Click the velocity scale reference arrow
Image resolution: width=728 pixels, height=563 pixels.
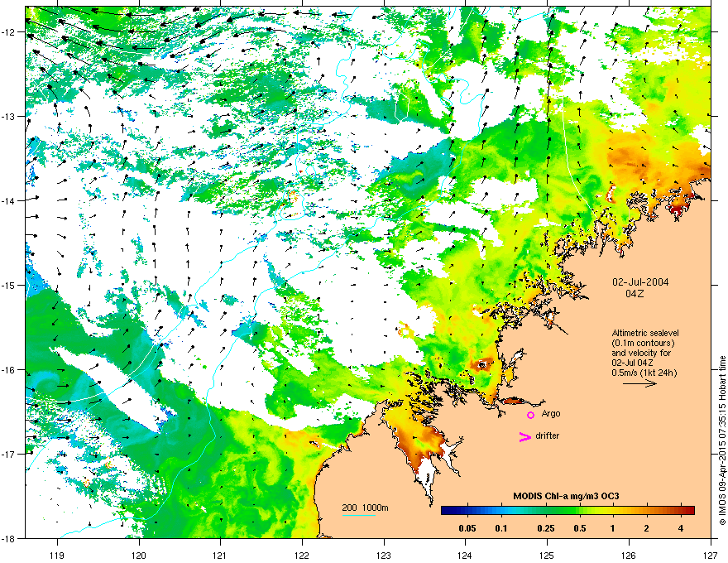[x=639, y=383]
